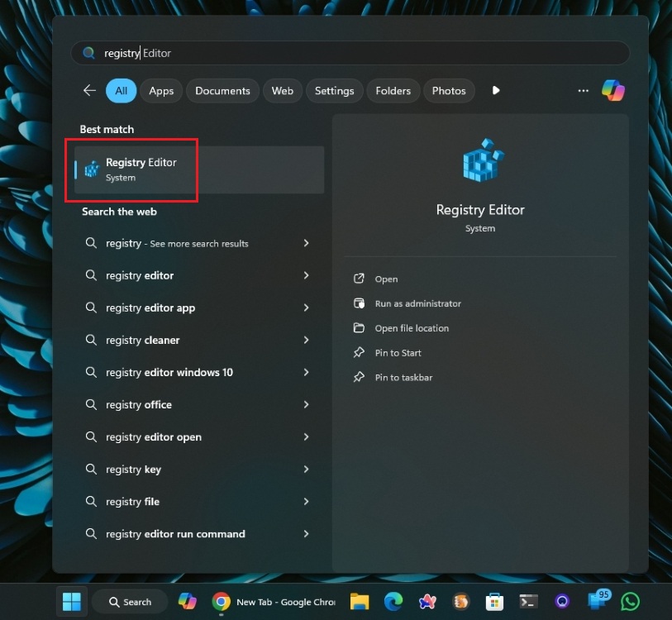Choose Pin to taskbar
The width and height of the screenshot is (672, 620).
pos(403,377)
